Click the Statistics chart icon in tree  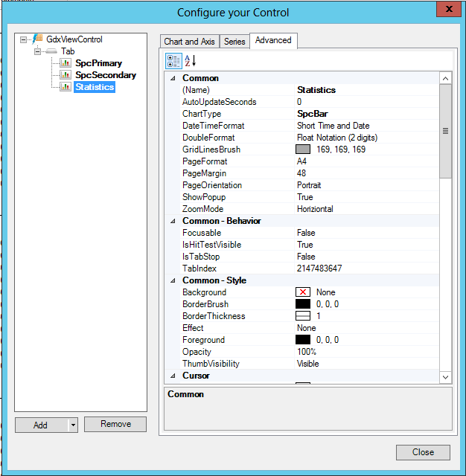coord(66,88)
